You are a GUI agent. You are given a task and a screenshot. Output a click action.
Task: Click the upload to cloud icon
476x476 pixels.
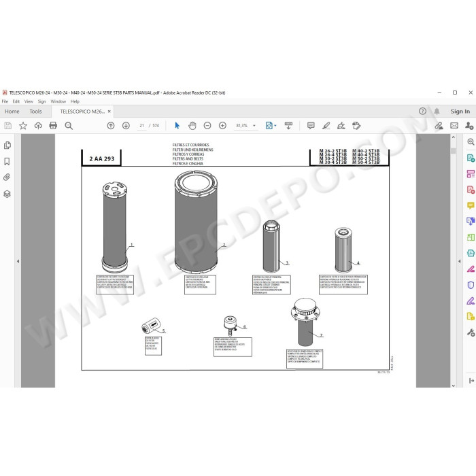[x=38, y=126]
